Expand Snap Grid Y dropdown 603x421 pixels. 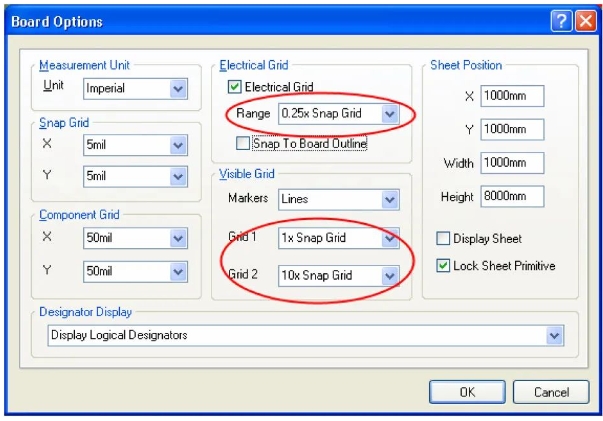click(178, 176)
